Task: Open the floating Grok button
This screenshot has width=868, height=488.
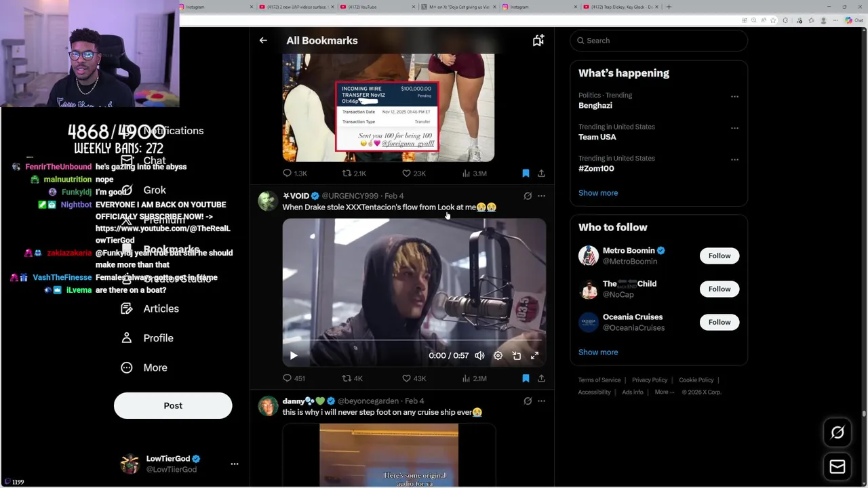Action: pos(837,432)
